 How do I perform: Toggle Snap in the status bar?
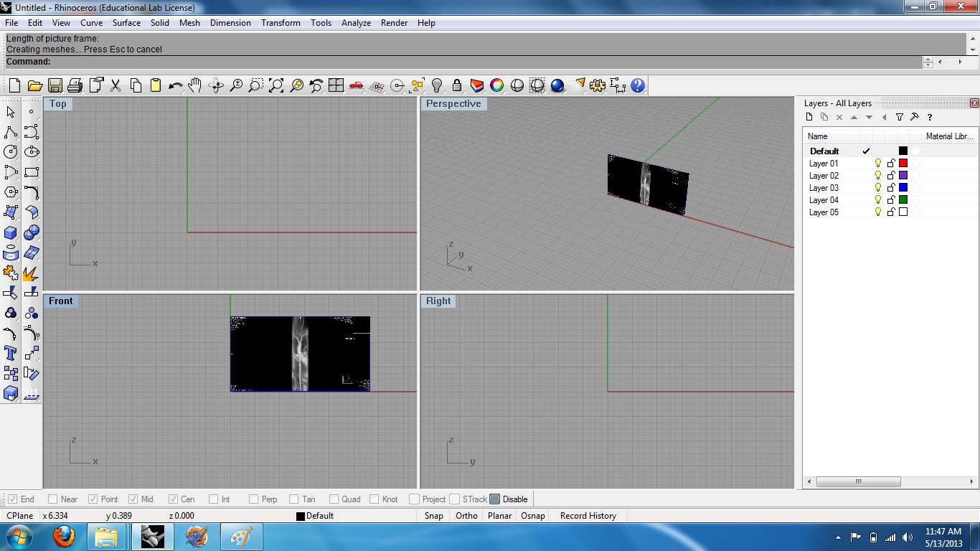click(x=433, y=515)
